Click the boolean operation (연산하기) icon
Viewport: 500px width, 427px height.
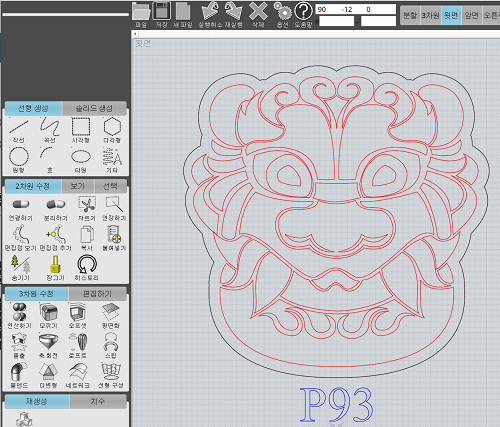coord(19,315)
